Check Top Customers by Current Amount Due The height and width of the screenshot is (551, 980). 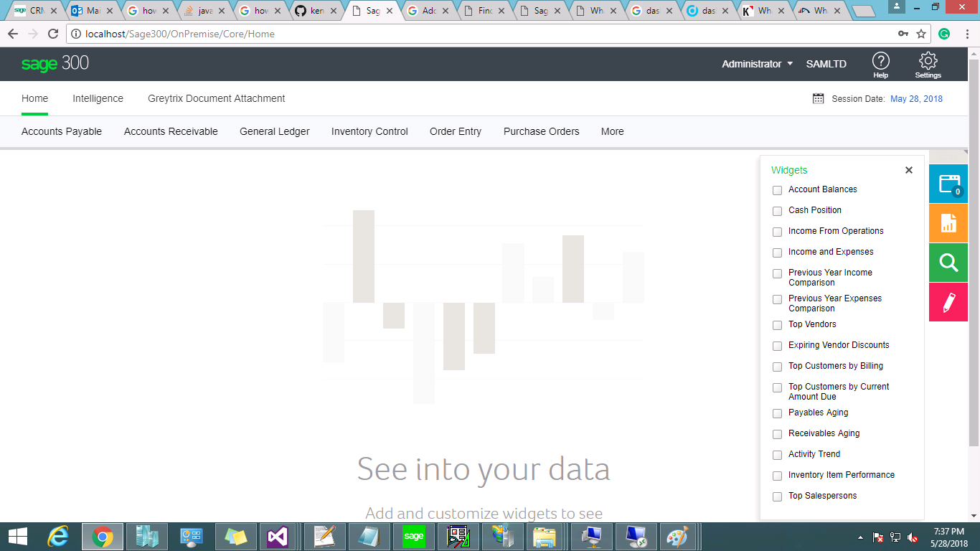click(777, 387)
